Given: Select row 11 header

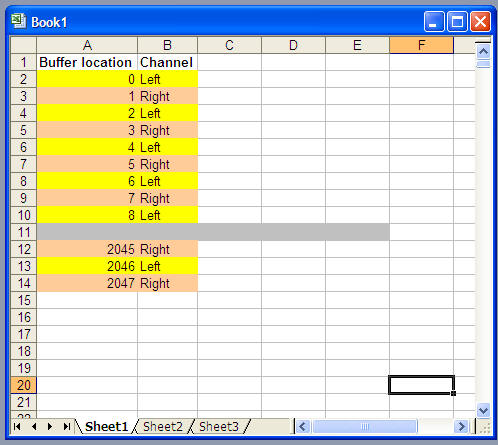Looking at the screenshot, I should 24,232.
